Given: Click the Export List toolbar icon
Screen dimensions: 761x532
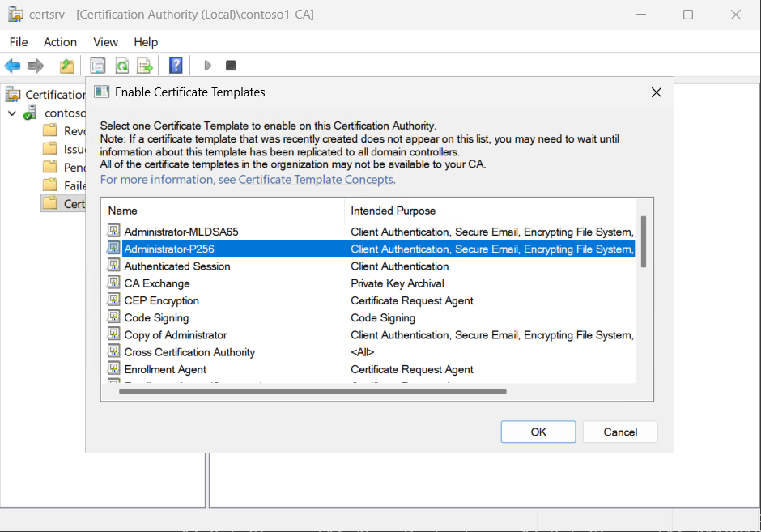Looking at the screenshot, I should tap(145, 66).
